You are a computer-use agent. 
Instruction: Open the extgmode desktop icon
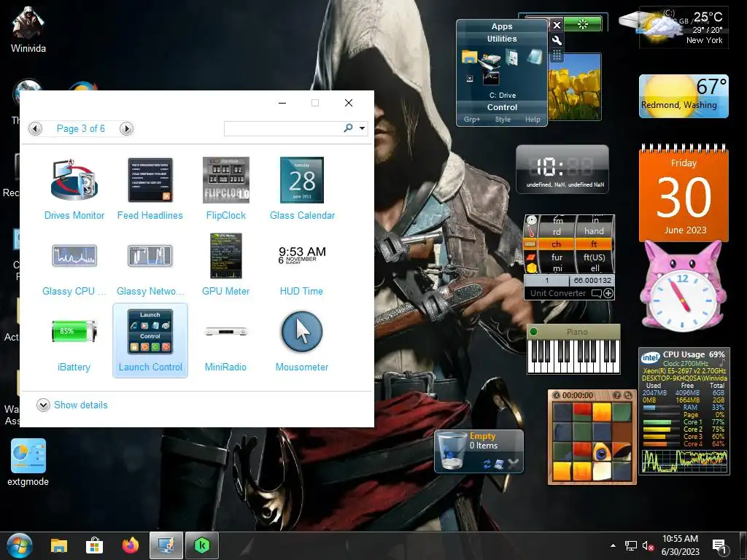[28, 462]
